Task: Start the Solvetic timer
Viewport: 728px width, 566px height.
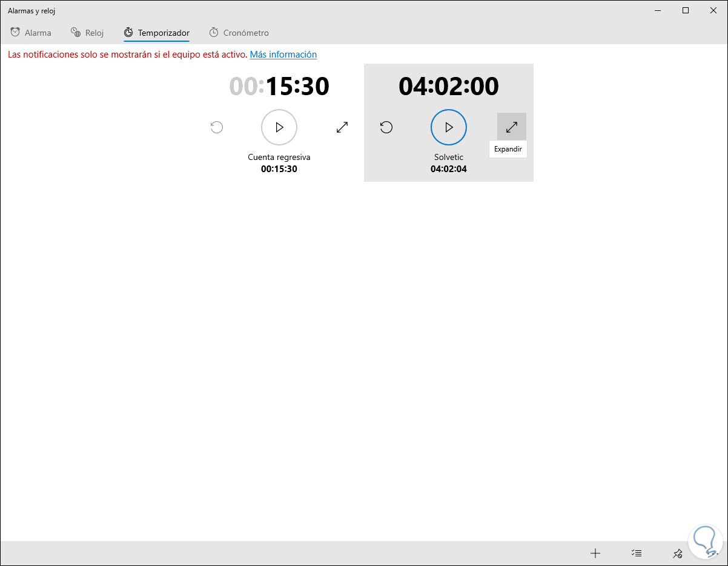Action: (x=448, y=127)
